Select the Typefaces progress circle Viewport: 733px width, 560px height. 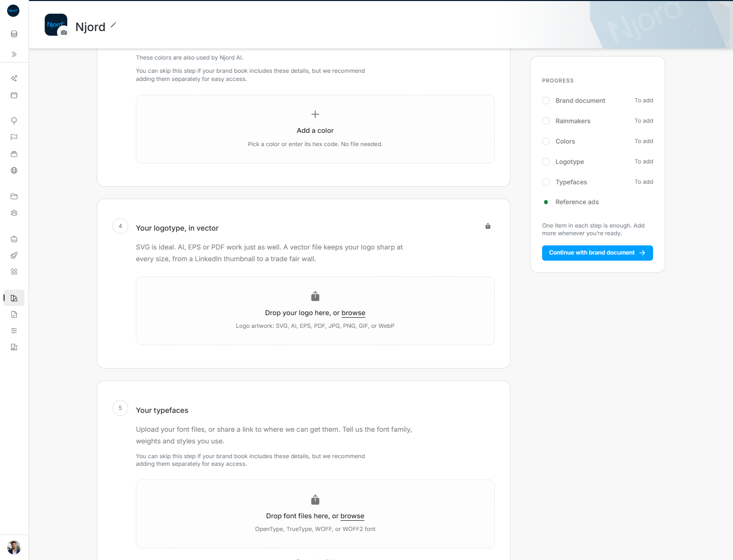point(546,182)
